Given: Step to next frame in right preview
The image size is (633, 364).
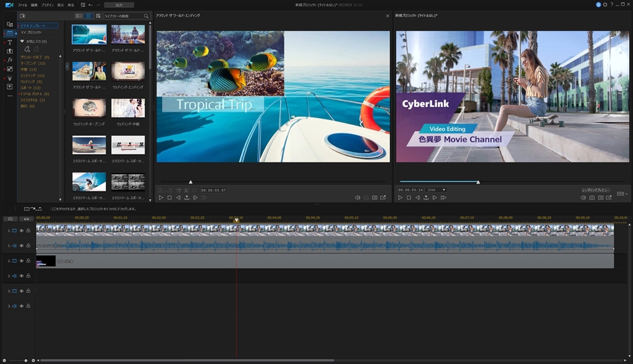Looking at the screenshot, I should click(x=435, y=198).
